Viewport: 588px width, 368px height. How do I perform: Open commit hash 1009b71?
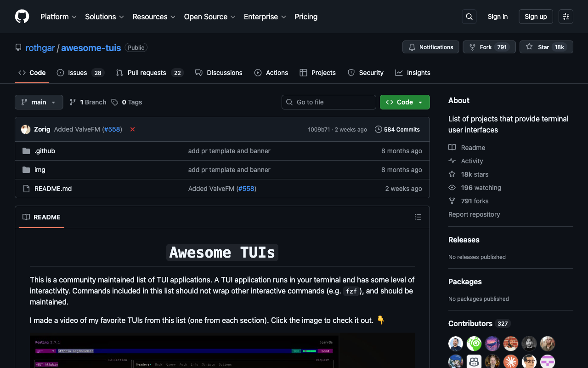[319, 130]
